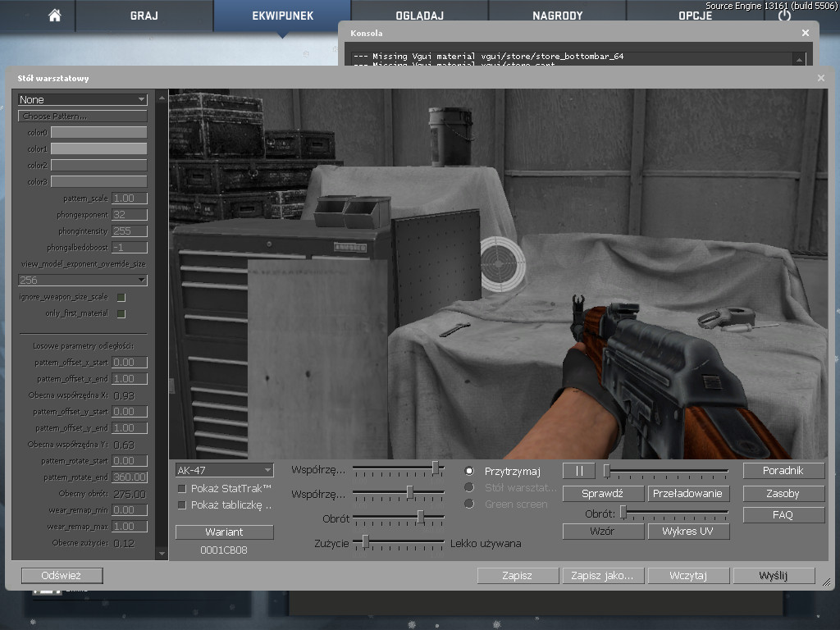
Task: Click the pattern_scale input field
Action: pyautogui.click(x=130, y=199)
